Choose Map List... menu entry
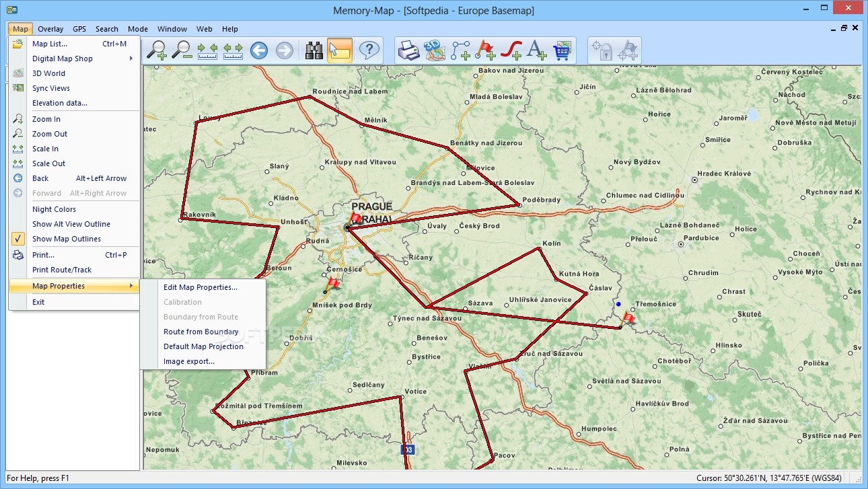The height and width of the screenshot is (489, 868). pyautogui.click(x=74, y=44)
